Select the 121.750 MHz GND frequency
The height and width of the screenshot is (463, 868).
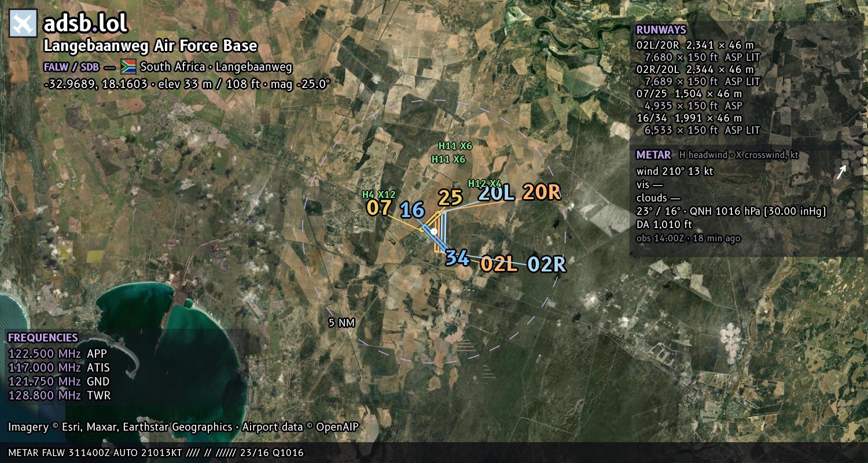(59, 381)
